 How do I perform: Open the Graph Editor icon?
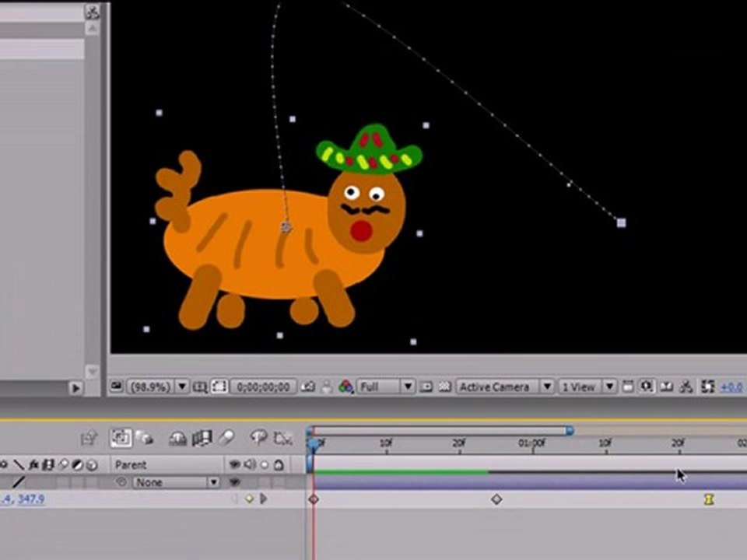point(283,438)
